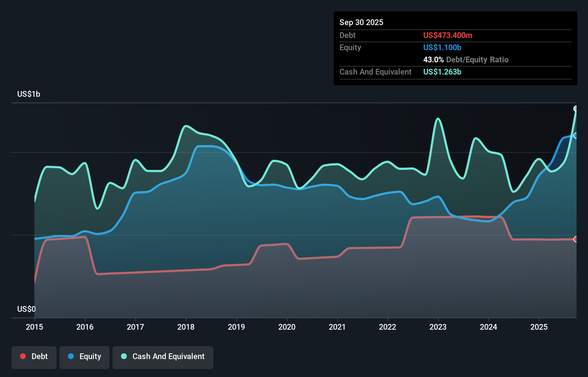Click the US$473.400m debt value

(x=448, y=35)
